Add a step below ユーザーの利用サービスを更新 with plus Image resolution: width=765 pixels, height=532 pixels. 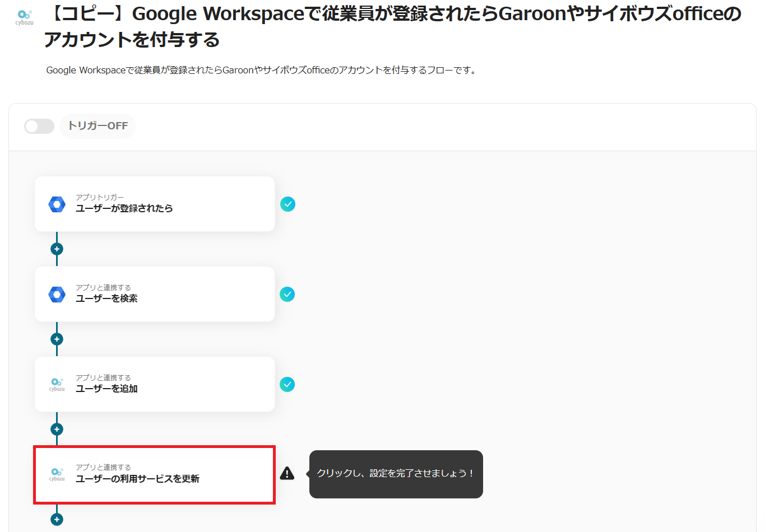point(57,520)
